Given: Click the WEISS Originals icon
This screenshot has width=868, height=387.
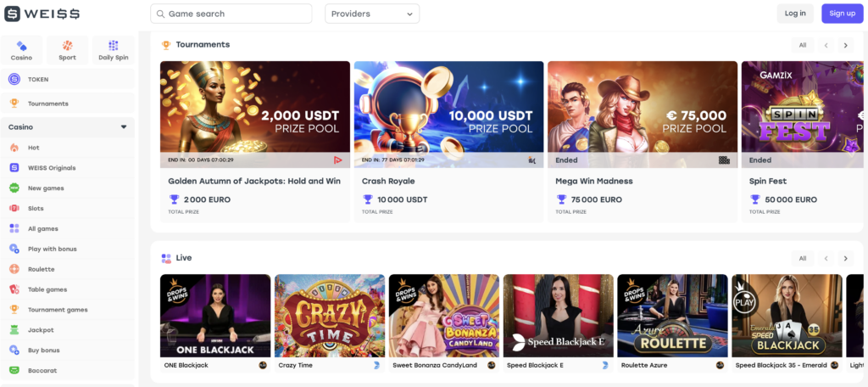Looking at the screenshot, I should coord(14,168).
